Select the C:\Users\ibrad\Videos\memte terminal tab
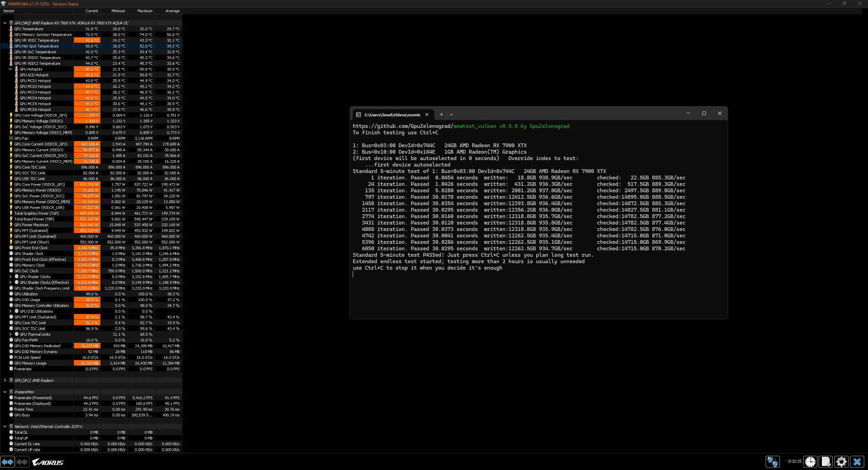868x470 pixels. 392,115
